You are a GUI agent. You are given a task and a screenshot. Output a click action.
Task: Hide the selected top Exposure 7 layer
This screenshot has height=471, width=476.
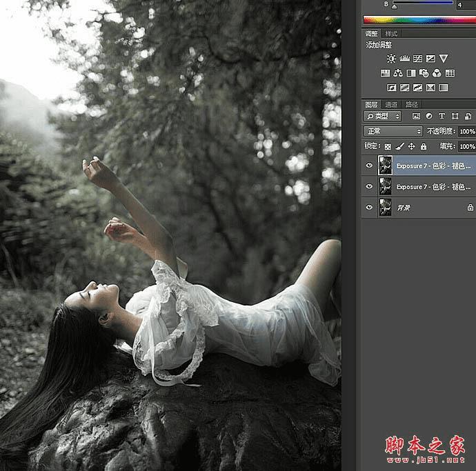369,166
